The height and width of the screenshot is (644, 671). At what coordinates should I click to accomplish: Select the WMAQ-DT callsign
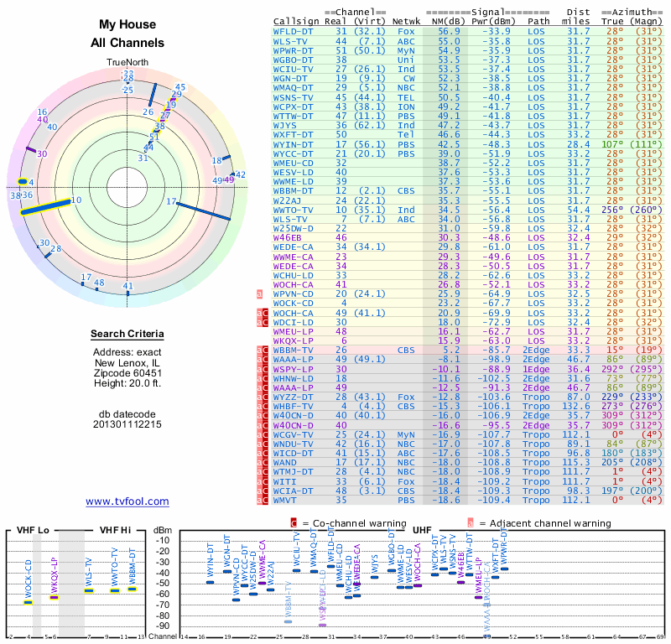[x=293, y=88]
